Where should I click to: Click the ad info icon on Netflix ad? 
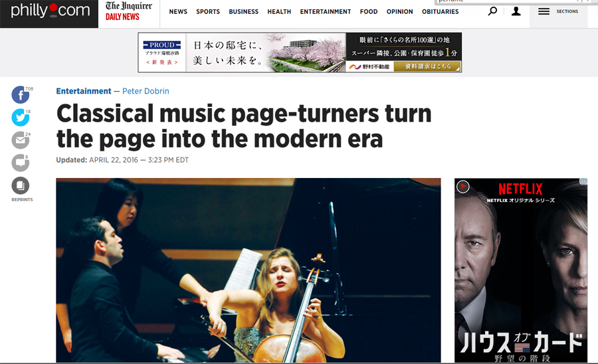tap(583, 181)
